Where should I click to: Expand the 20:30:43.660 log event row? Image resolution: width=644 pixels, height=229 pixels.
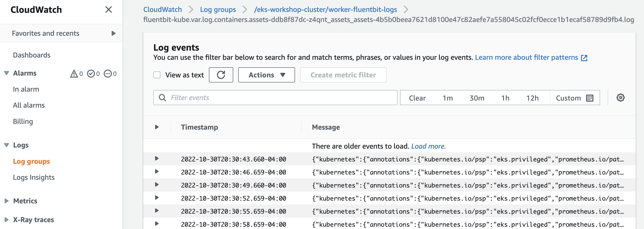pyautogui.click(x=157, y=159)
